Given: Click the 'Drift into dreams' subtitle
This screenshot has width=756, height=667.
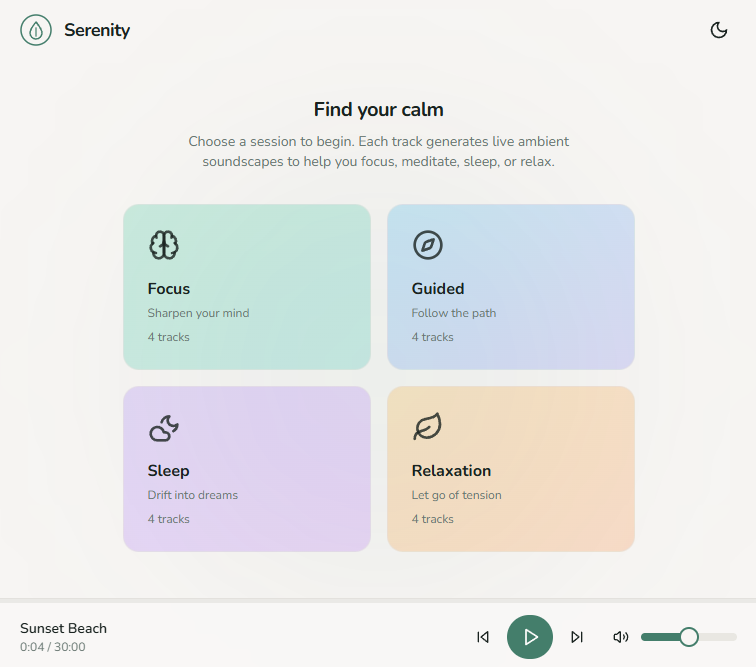Looking at the screenshot, I should click(x=192, y=495).
